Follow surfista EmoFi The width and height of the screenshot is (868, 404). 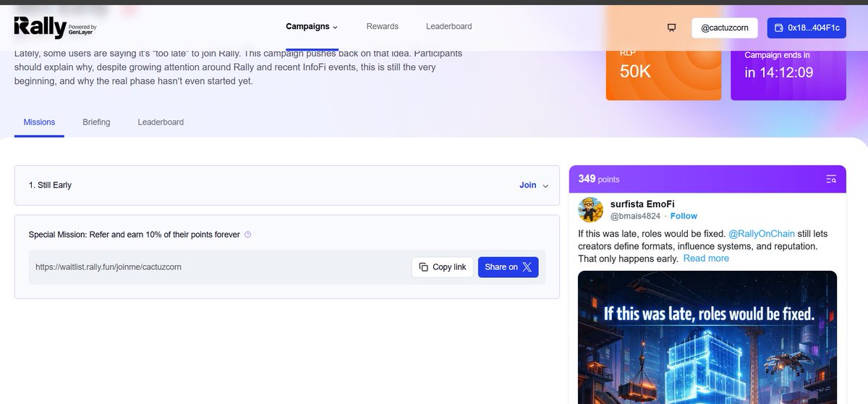pyautogui.click(x=684, y=216)
